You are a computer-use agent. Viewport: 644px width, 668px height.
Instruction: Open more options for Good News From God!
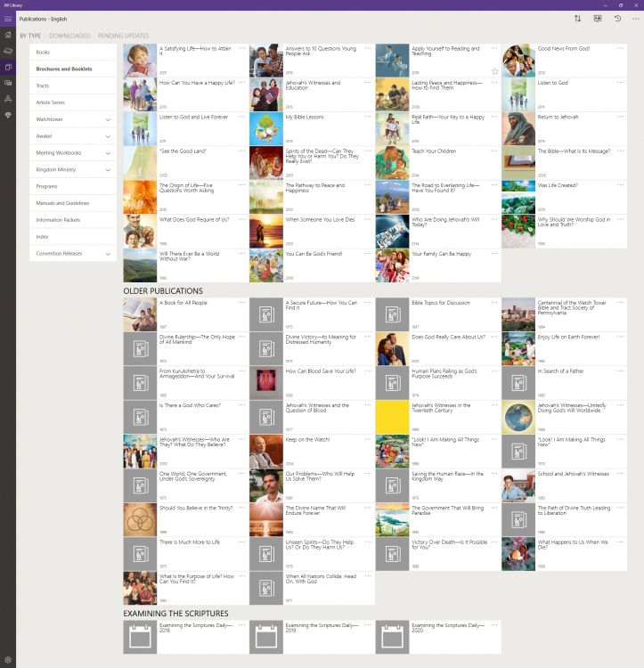tap(620, 48)
